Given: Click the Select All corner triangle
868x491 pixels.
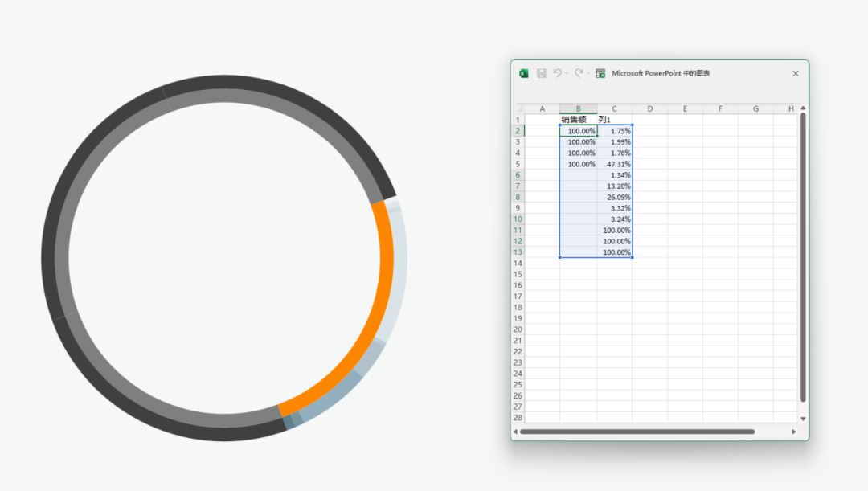Looking at the screenshot, I should [519, 108].
